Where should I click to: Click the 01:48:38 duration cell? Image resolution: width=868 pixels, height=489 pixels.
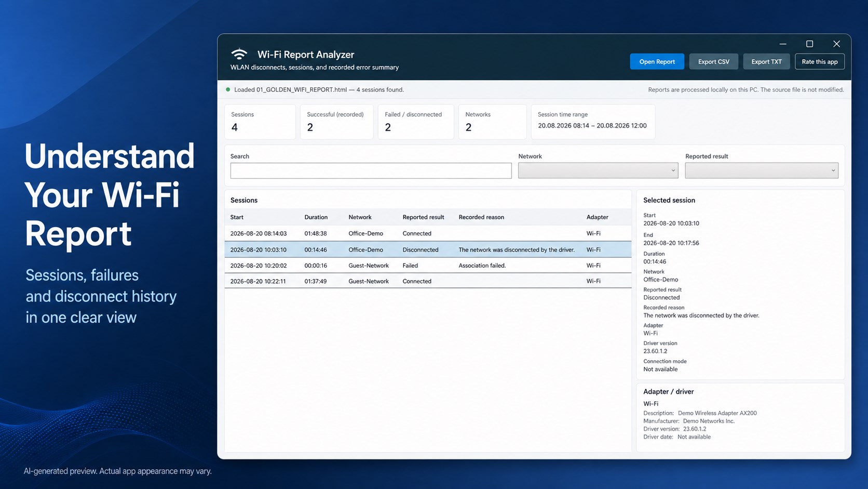(316, 234)
